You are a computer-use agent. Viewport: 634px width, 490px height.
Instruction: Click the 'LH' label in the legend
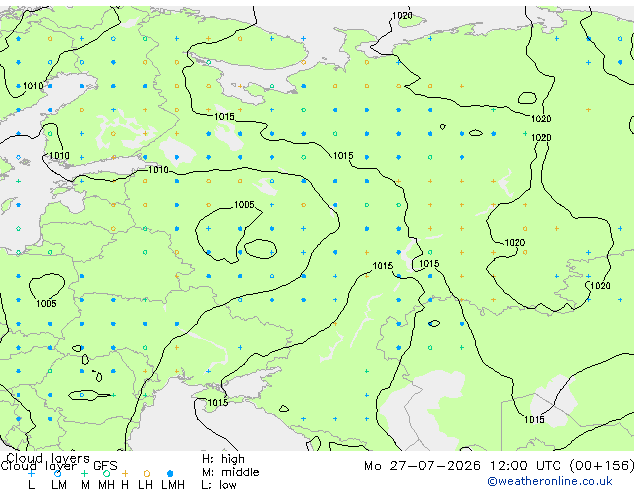pos(145,484)
